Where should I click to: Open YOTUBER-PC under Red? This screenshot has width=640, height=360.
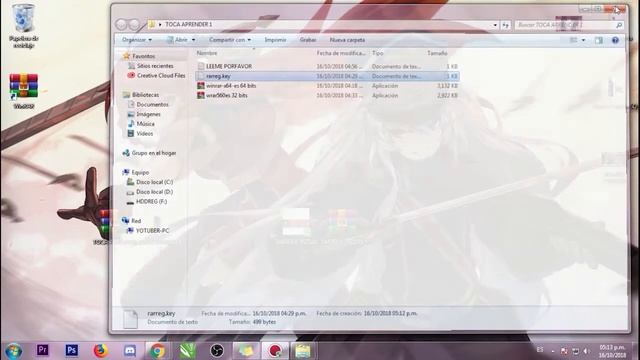152,231
